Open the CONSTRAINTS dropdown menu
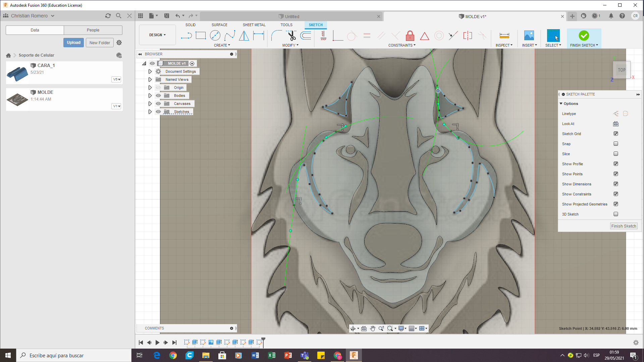Viewport: 644px width, 362px height. (x=402, y=45)
